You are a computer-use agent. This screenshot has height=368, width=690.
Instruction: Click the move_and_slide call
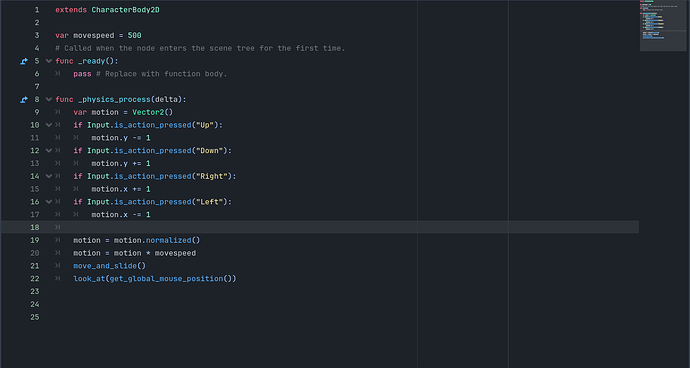coord(105,266)
